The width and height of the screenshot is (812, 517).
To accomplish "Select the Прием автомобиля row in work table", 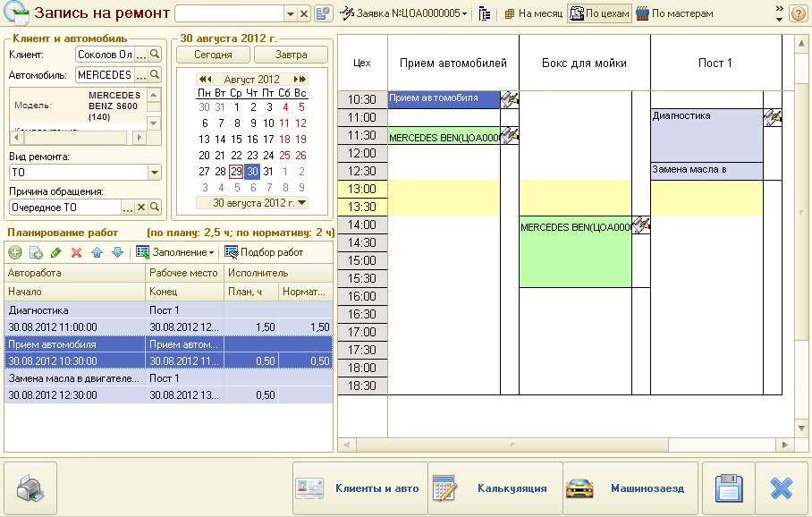I will (x=168, y=352).
